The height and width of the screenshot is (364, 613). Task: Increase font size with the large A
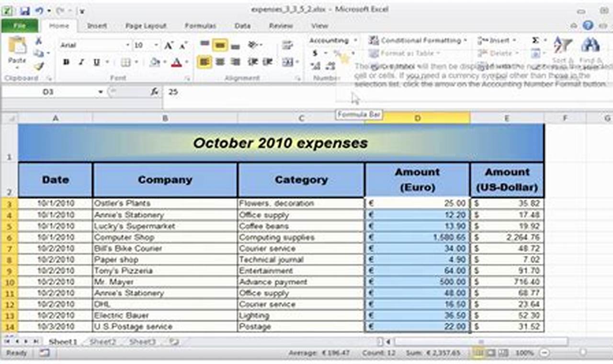pyautogui.click(x=169, y=45)
